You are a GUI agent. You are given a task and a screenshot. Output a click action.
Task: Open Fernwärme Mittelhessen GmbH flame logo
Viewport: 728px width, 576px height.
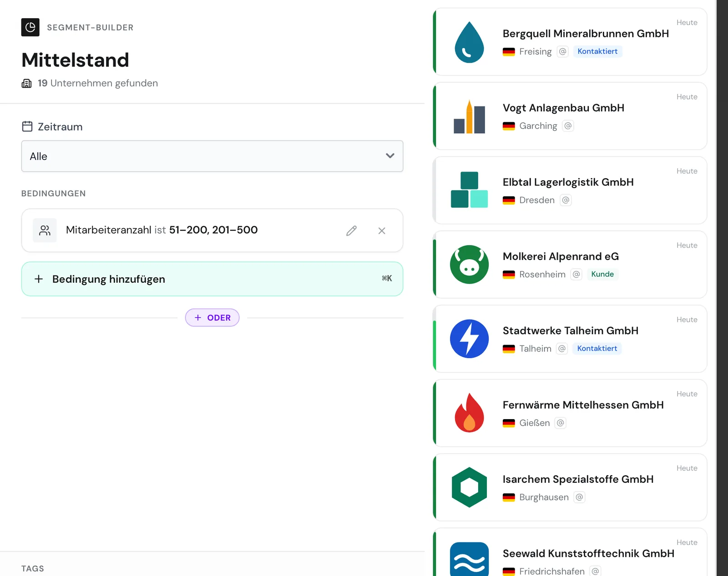(469, 413)
